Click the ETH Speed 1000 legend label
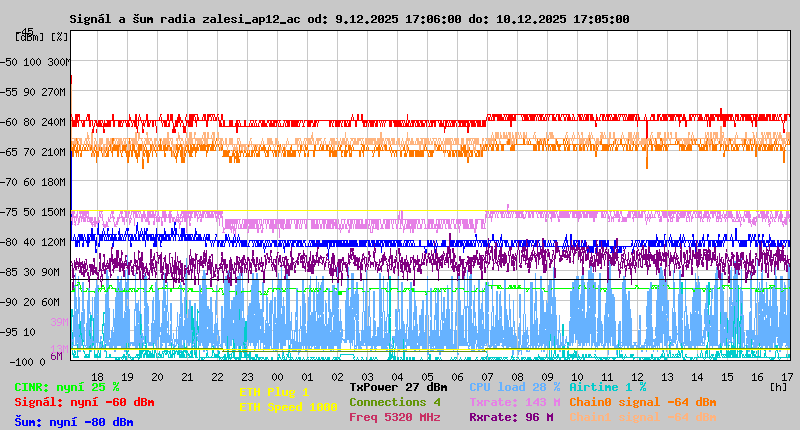 pyautogui.click(x=288, y=408)
